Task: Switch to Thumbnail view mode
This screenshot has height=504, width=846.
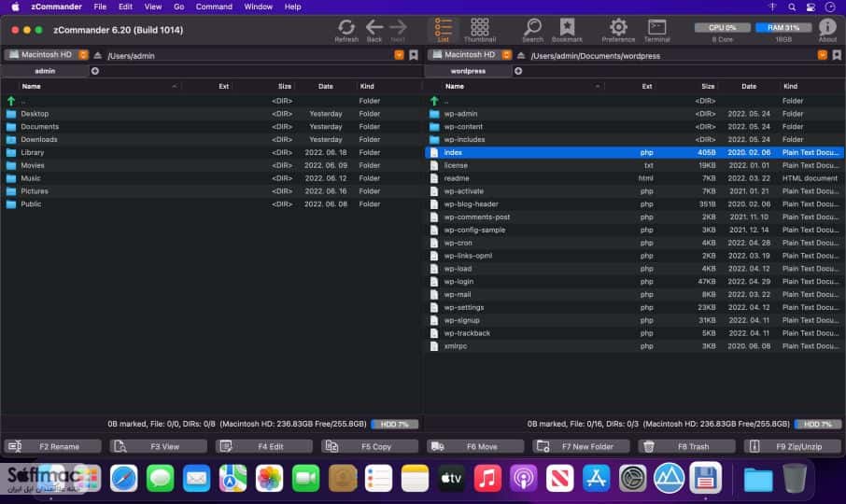Action: click(x=480, y=30)
